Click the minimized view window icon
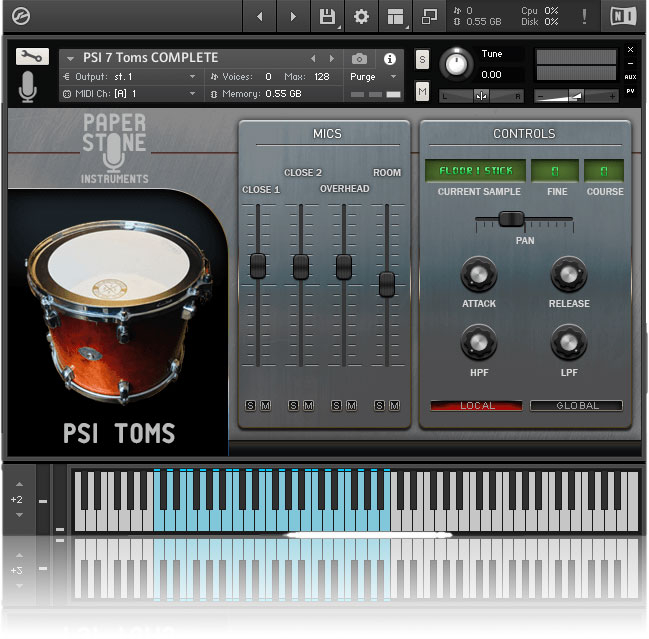Image resolution: width=649 pixels, height=639 pixels. tap(429, 16)
